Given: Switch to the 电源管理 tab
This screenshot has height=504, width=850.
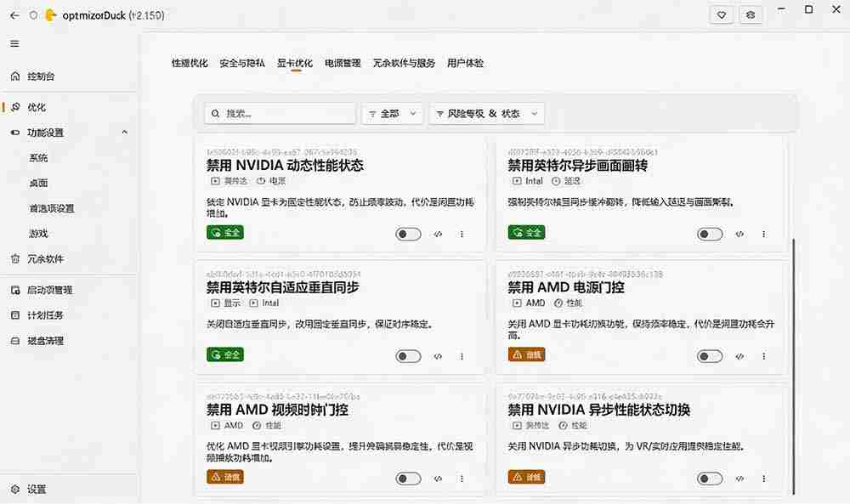Looking at the screenshot, I should click(x=343, y=63).
